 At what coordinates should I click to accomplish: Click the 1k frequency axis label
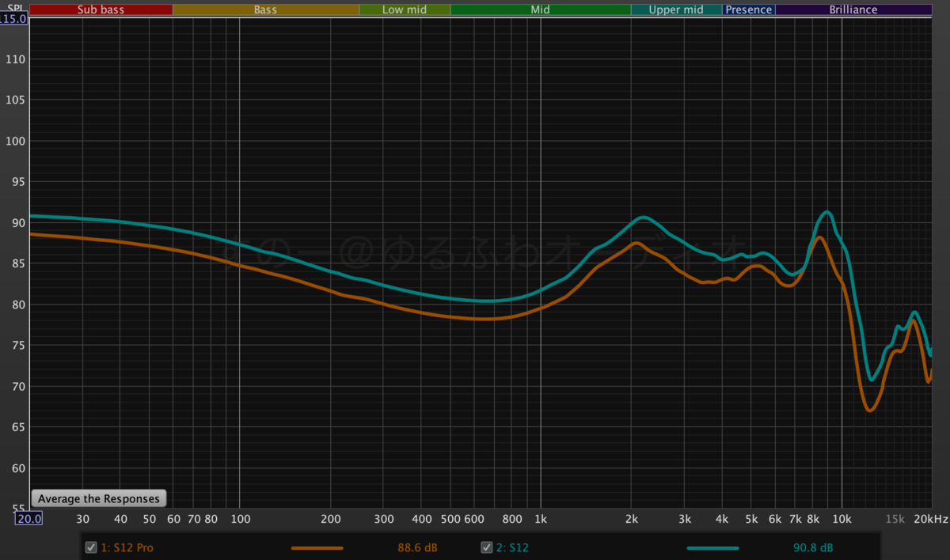point(540,519)
